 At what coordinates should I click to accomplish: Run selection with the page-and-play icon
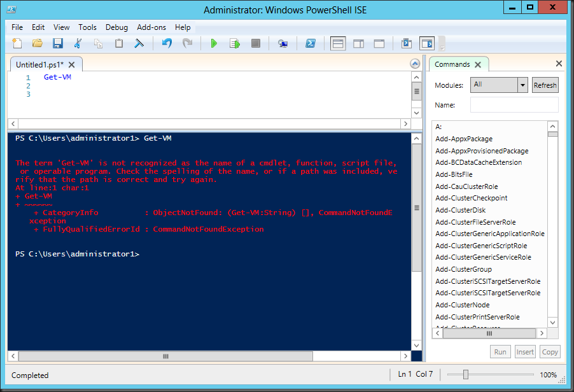pyautogui.click(x=235, y=43)
